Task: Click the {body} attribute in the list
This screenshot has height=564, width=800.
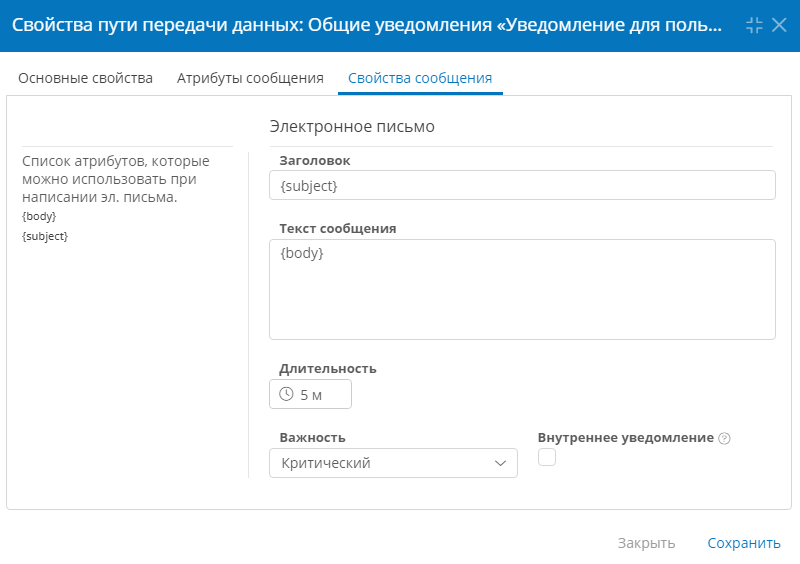Action: click(39, 216)
